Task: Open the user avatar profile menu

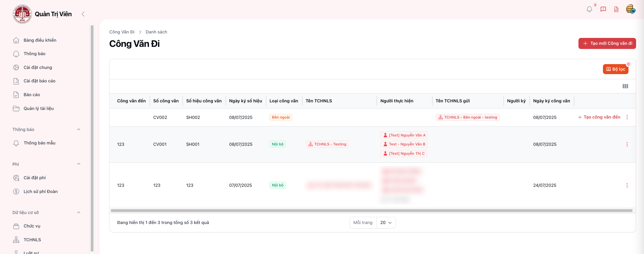Action: (630, 9)
